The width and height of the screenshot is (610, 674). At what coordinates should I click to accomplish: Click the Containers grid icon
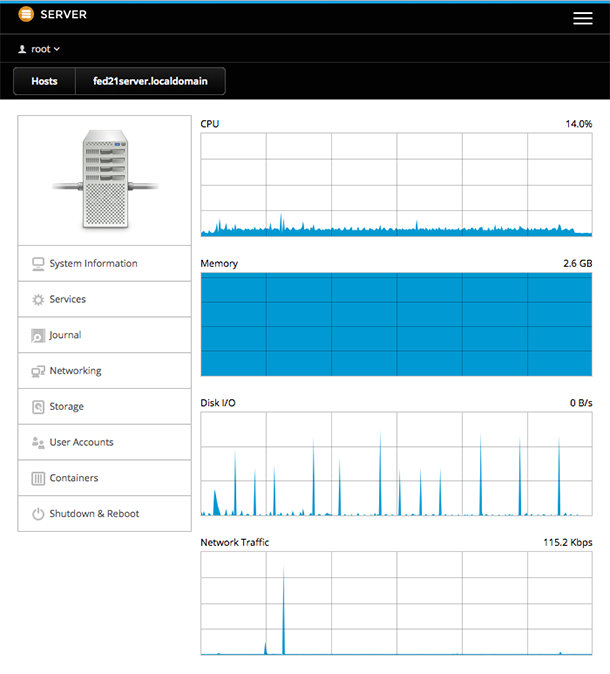pos(38,478)
